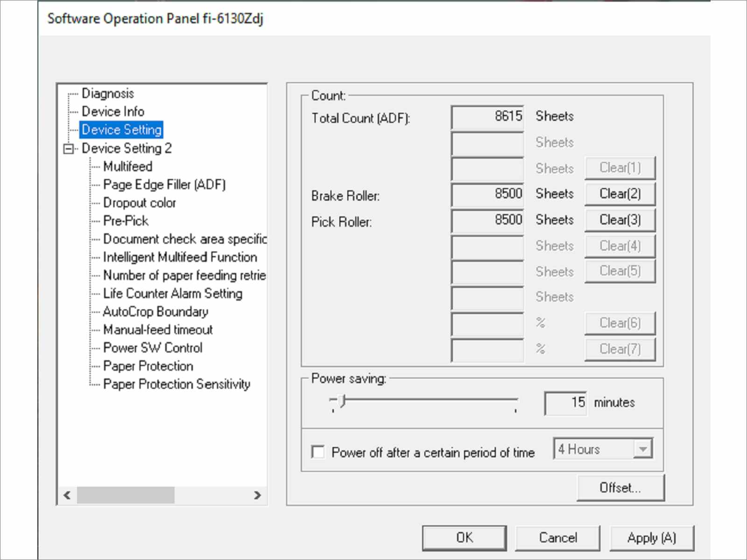Clear the Pick Roller counter with Clear(3)
The height and width of the screenshot is (560, 747).
click(620, 220)
